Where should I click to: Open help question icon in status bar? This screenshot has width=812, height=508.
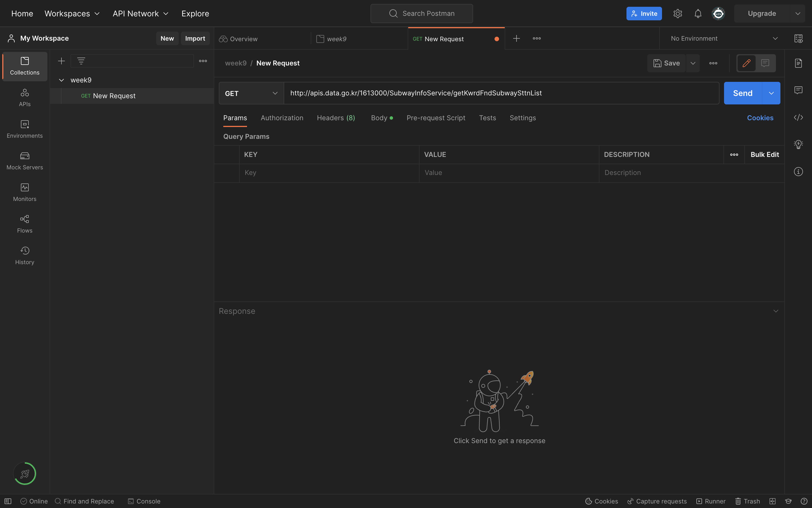tap(804, 501)
